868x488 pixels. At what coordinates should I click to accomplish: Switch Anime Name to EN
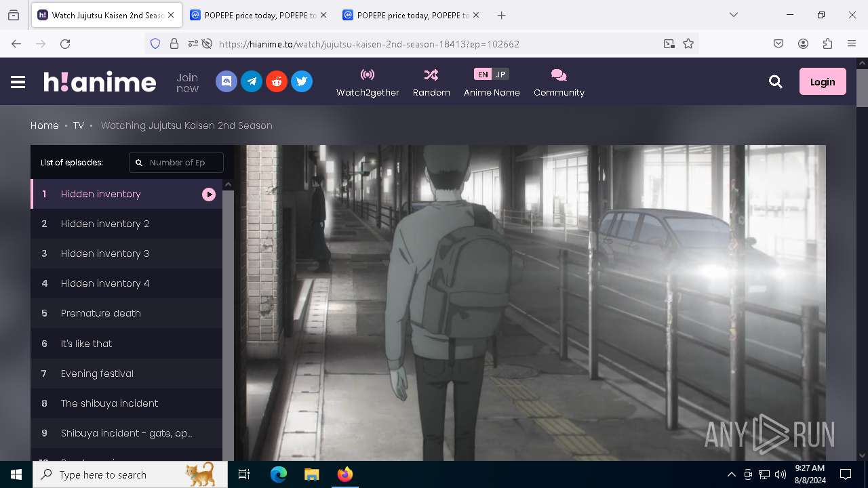coord(482,75)
